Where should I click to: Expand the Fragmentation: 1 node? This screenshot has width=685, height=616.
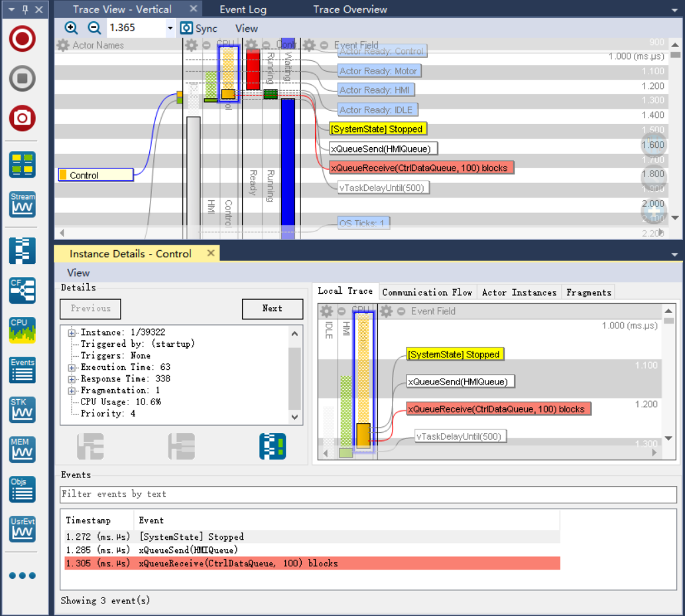point(72,391)
